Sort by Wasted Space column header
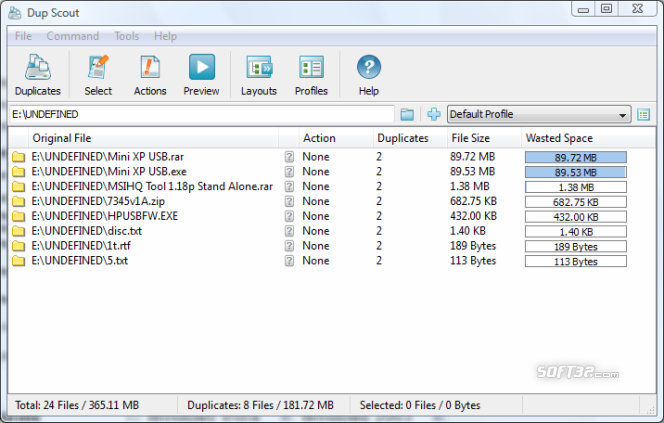Screen dimensions: 664x423 click(x=588, y=138)
